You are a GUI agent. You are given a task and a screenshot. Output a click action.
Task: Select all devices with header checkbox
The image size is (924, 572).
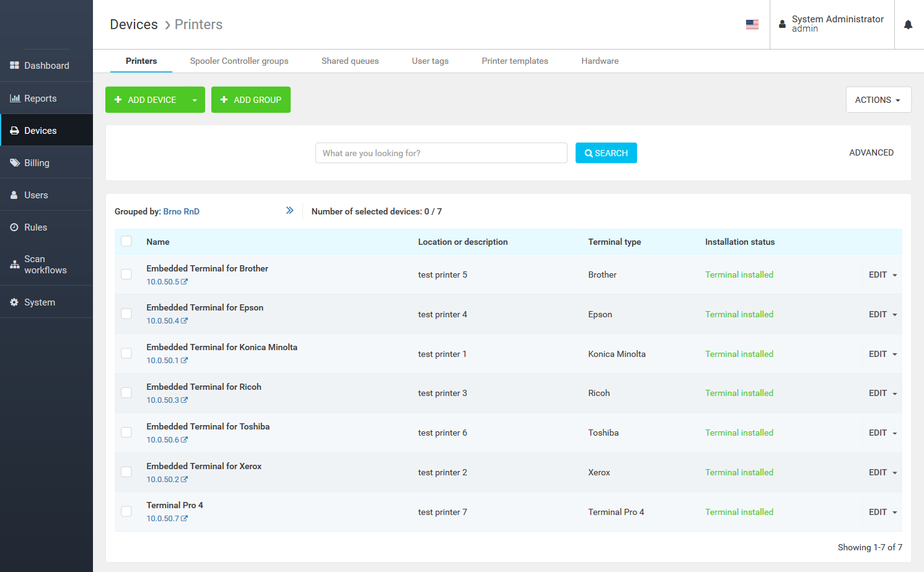tap(126, 242)
